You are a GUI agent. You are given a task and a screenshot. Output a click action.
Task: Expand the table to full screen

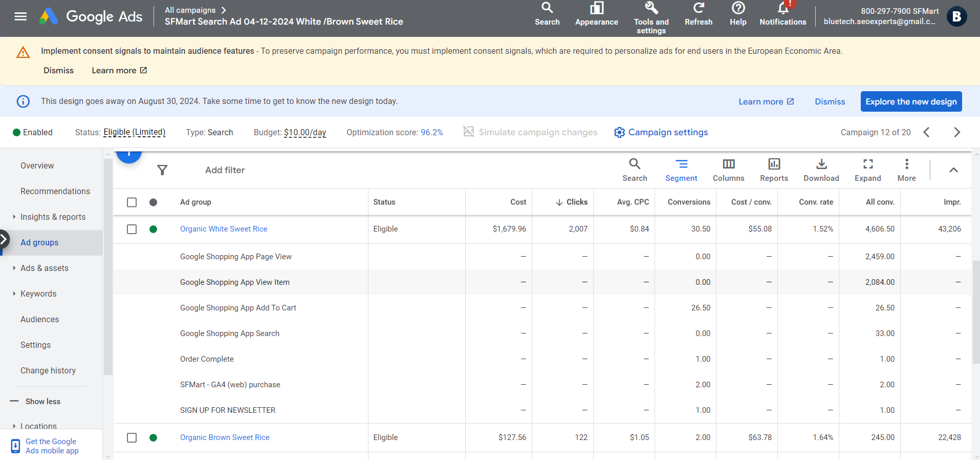867,170
